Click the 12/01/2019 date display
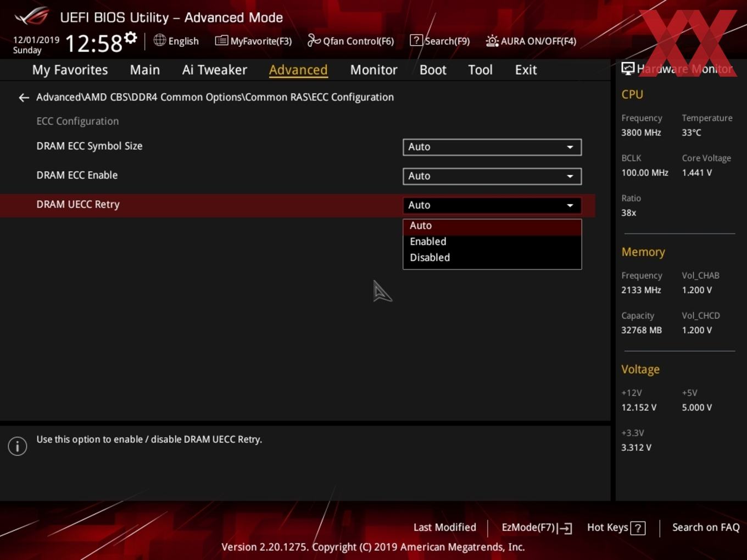The image size is (747, 560). tap(36, 40)
